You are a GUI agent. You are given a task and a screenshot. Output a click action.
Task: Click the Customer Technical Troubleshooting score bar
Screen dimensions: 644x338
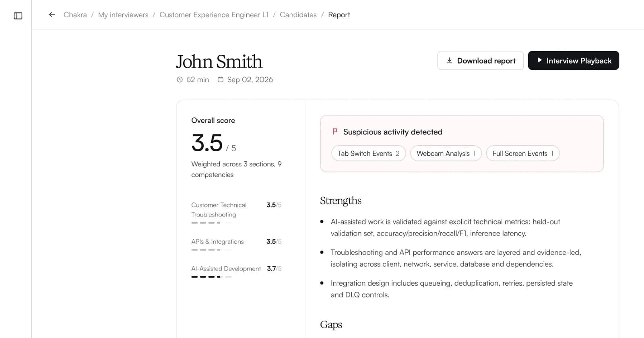click(x=212, y=223)
